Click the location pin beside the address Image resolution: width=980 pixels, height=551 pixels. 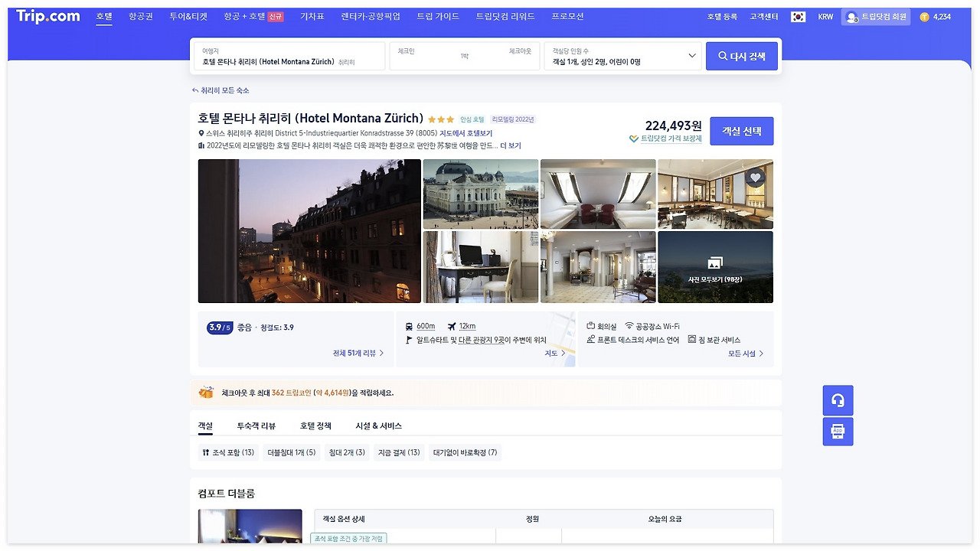click(201, 133)
